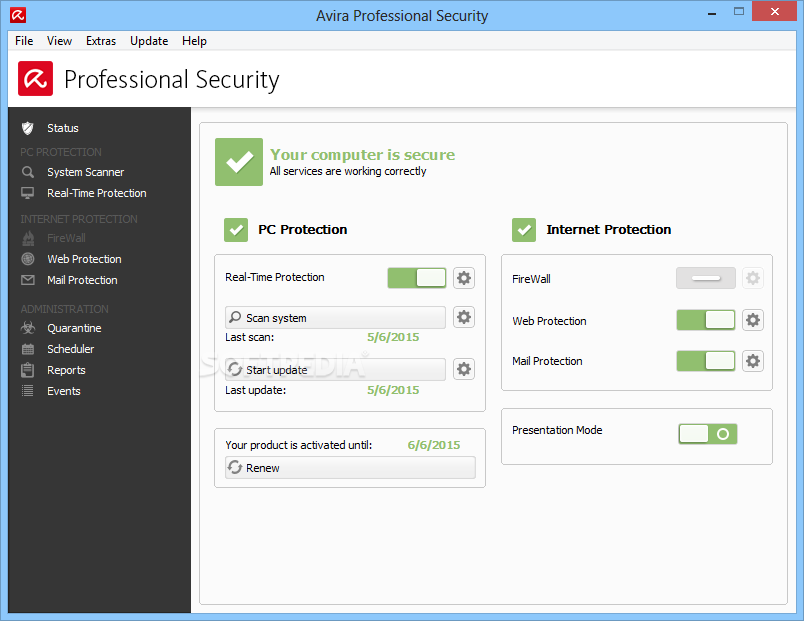The image size is (804, 621).
Task: Click the Web Protection globe icon
Action: tap(28, 259)
